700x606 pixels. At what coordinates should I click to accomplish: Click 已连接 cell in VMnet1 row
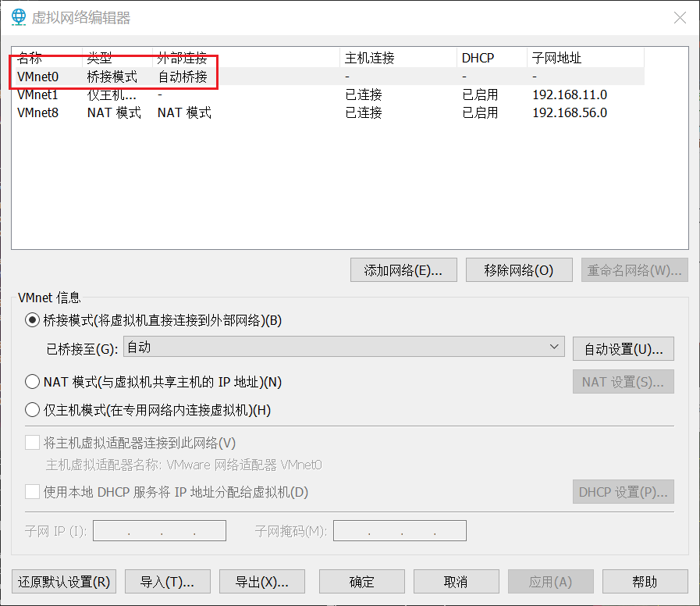pos(364,94)
